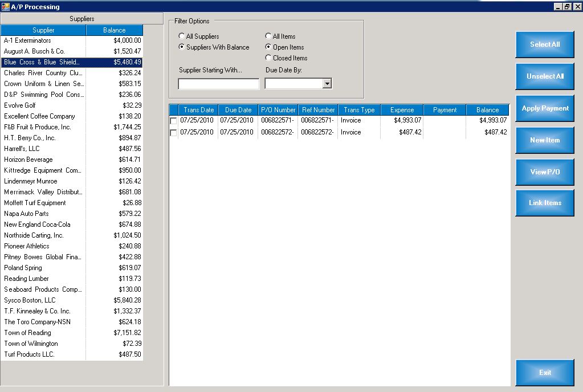Check the 006822572- invoice row checkbox

pyautogui.click(x=173, y=133)
